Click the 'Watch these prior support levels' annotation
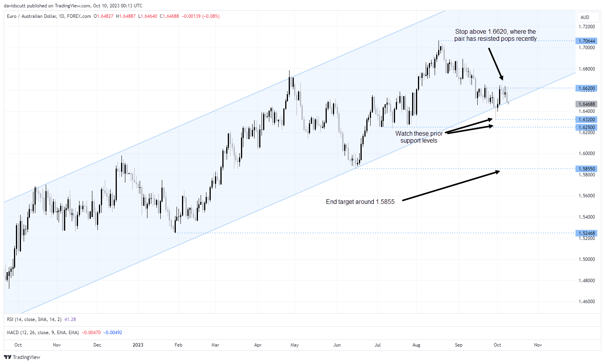The width and height of the screenshot is (605, 364). click(x=419, y=137)
